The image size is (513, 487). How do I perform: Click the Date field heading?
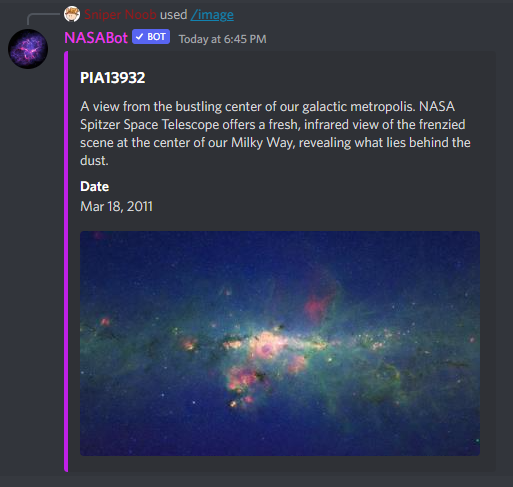95,186
